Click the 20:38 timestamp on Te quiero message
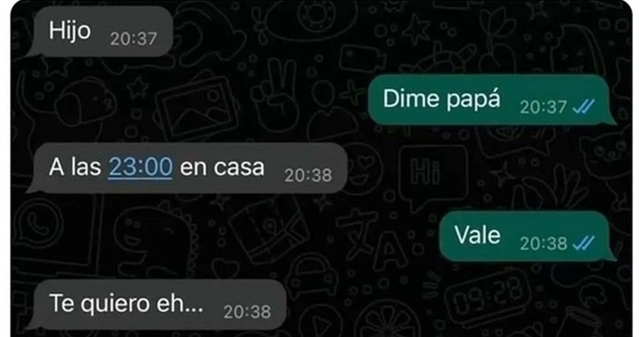 click(x=247, y=312)
